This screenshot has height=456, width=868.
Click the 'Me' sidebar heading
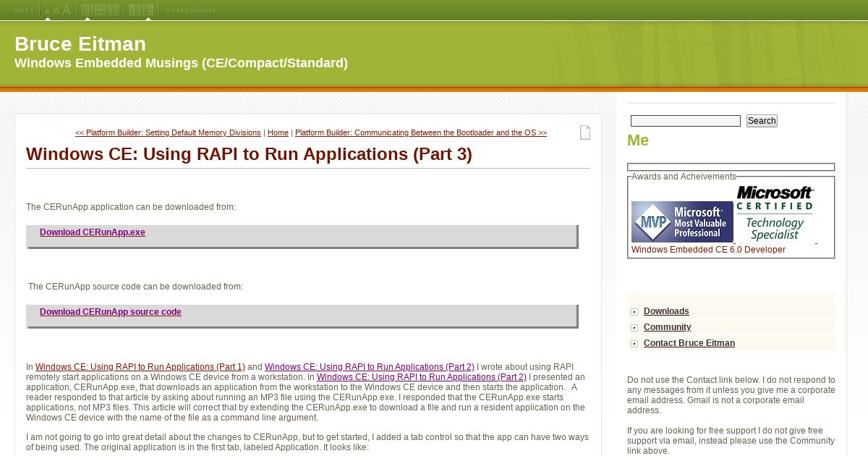pos(638,140)
